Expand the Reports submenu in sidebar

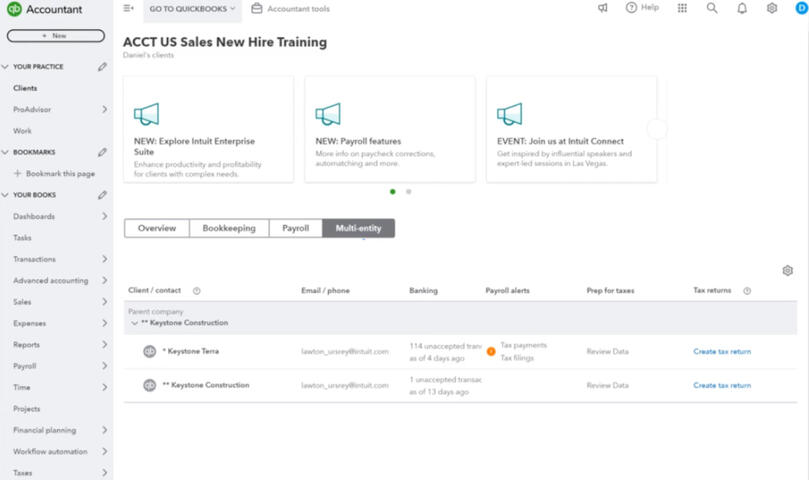[104, 345]
